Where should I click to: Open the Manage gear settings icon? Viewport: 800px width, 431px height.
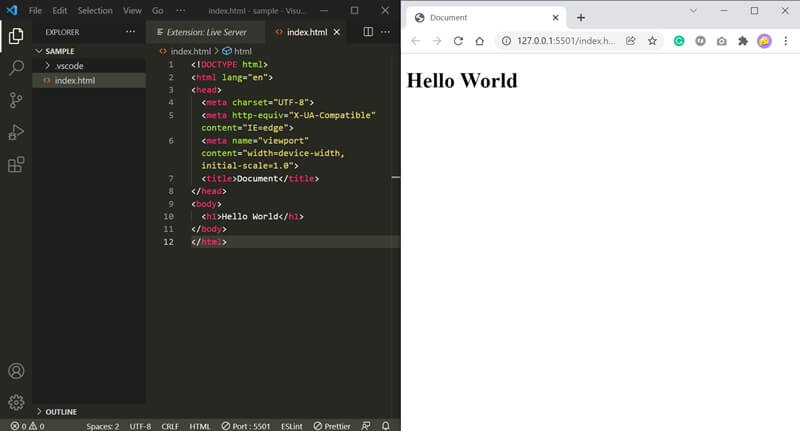tap(16, 403)
